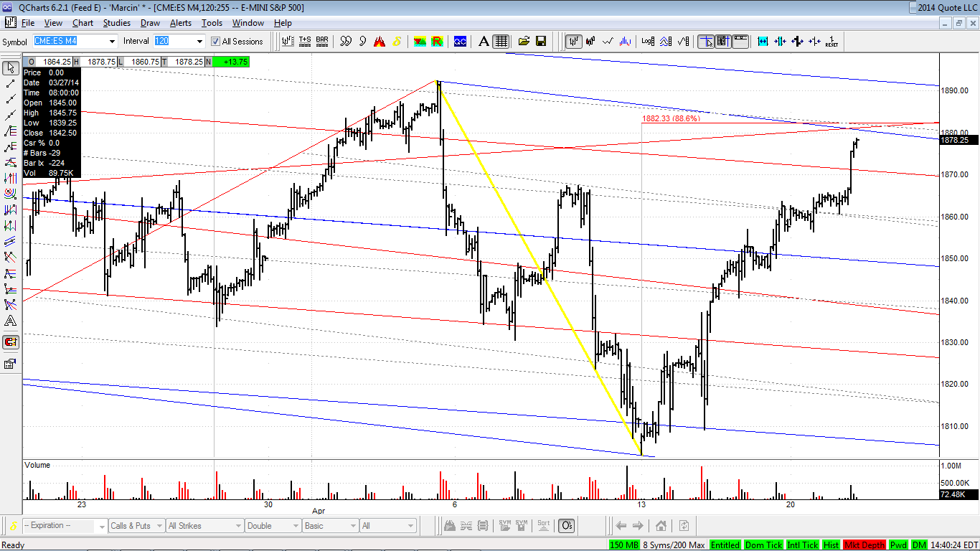Click the open folder icon
The height and width of the screenshot is (551, 980).
[x=524, y=42]
